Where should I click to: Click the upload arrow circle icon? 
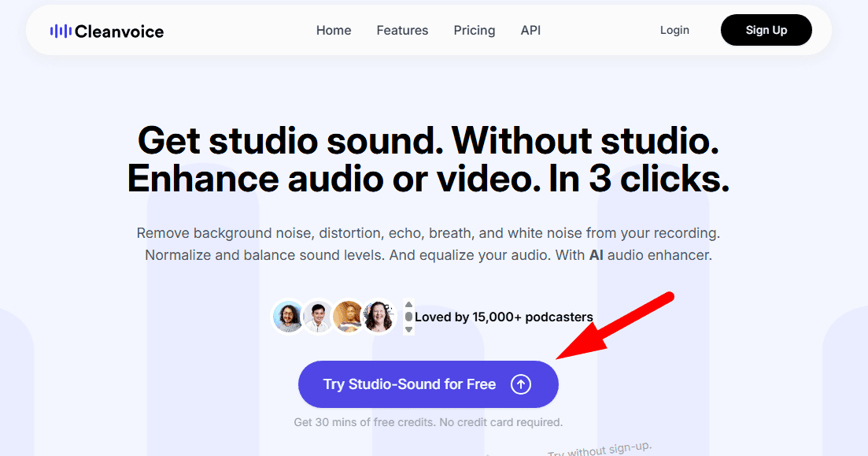pos(520,384)
